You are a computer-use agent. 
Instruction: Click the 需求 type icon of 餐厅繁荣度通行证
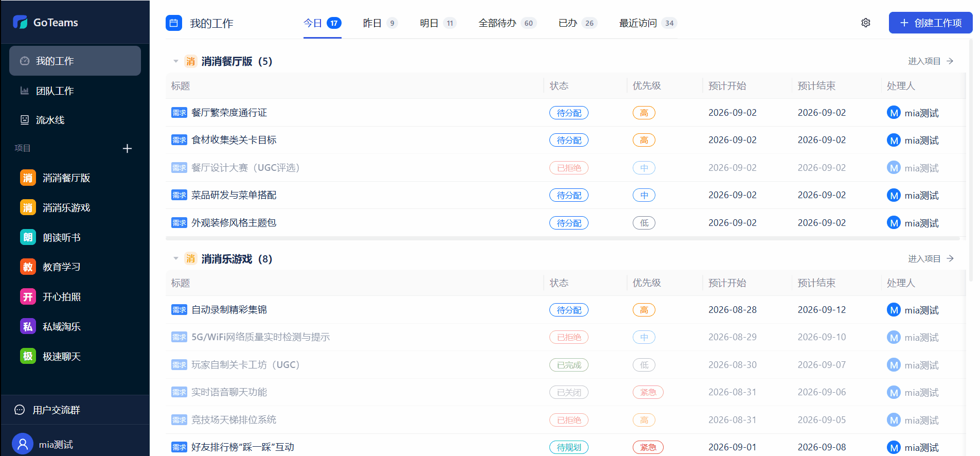coord(179,113)
